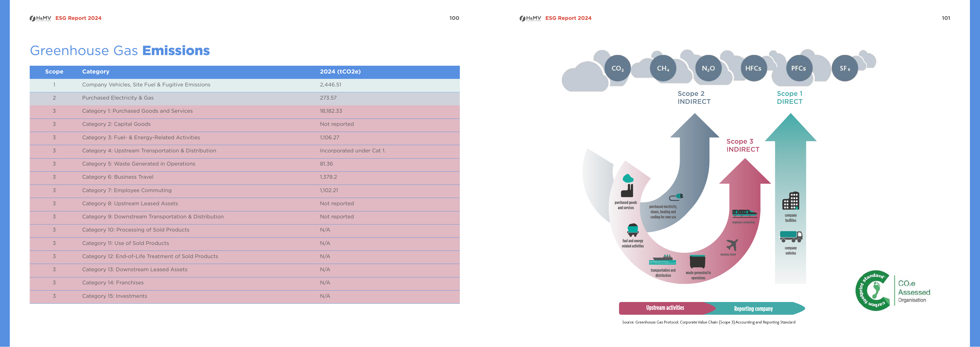The width and height of the screenshot is (980, 347).
Task: Select the fuel and energy rail wagon icon
Action: tap(633, 230)
